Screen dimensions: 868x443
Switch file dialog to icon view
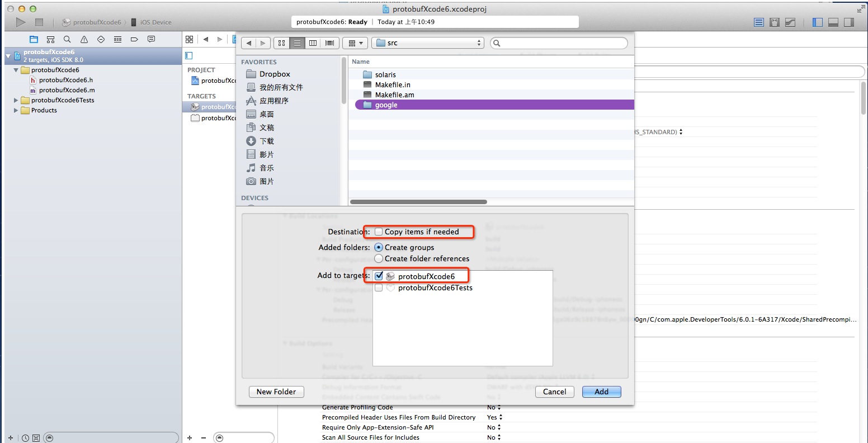(282, 43)
